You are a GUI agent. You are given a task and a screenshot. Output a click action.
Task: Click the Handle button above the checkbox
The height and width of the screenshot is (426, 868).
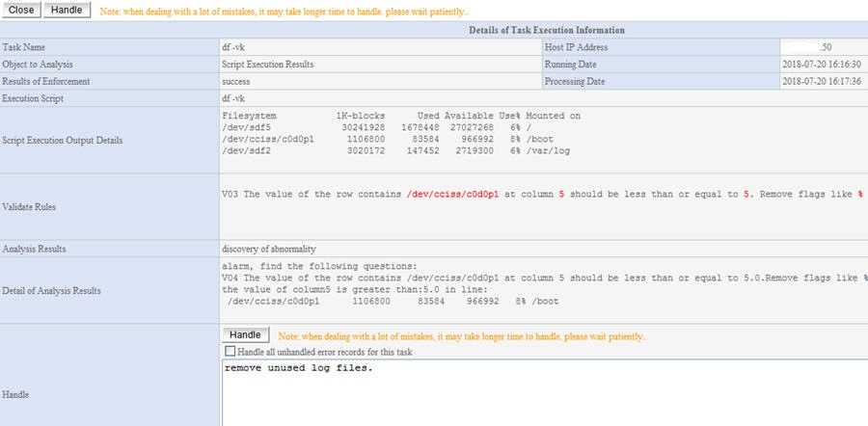tap(245, 335)
